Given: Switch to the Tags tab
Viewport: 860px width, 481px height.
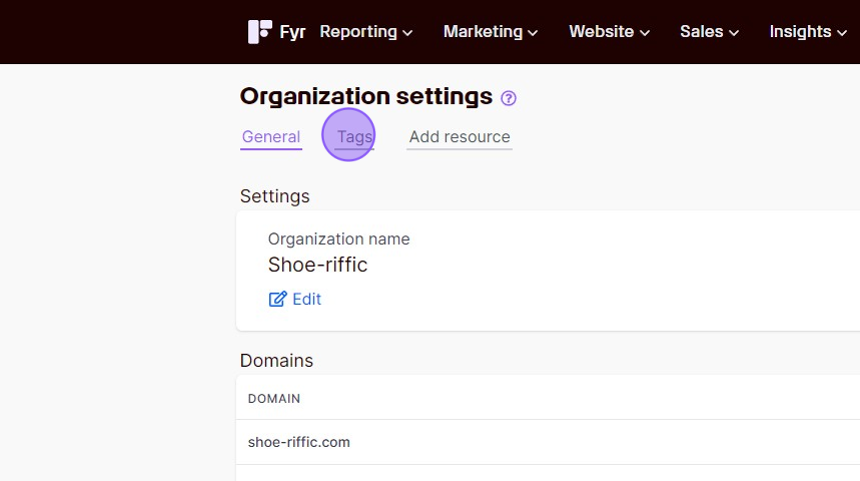Looking at the screenshot, I should coord(354,137).
